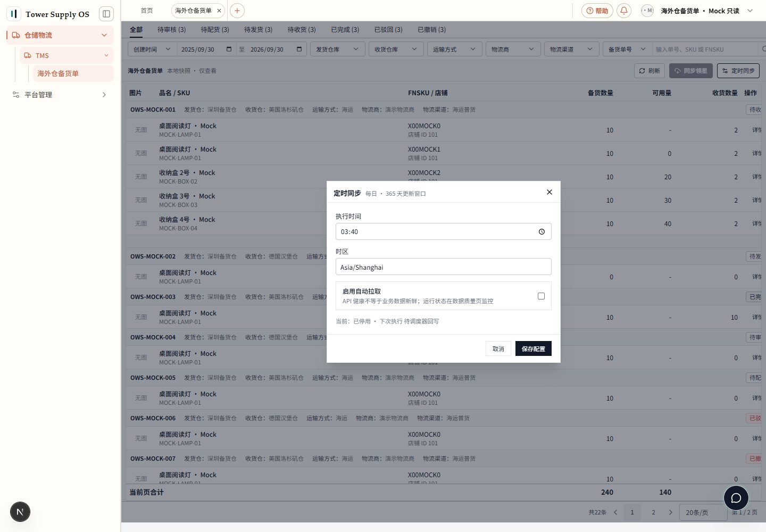Open account menu chevron beside Mock 只读
766x532 pixels.
click(750, 11)
